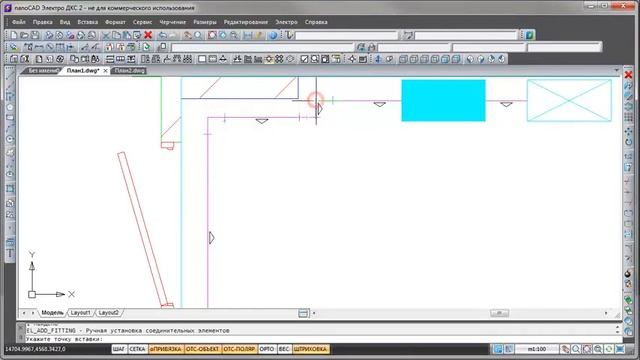Toggle ОРТО orthogonal mode
This screenshot has width=640, height=360.
267,349
